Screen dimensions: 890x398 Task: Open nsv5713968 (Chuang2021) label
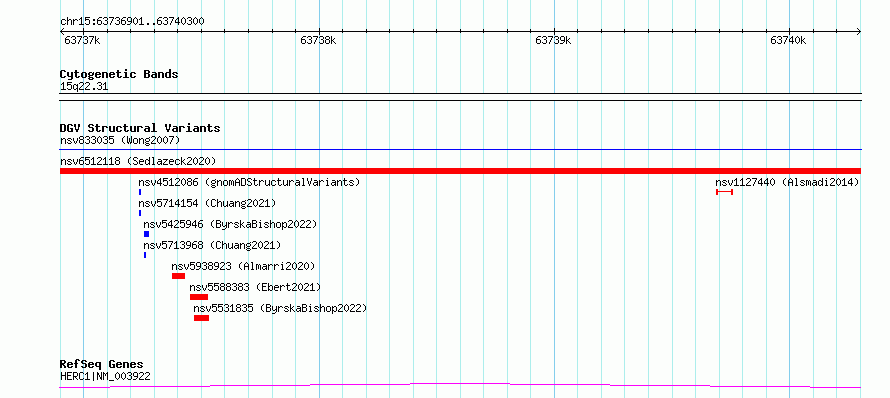click(x=212, y=245)
